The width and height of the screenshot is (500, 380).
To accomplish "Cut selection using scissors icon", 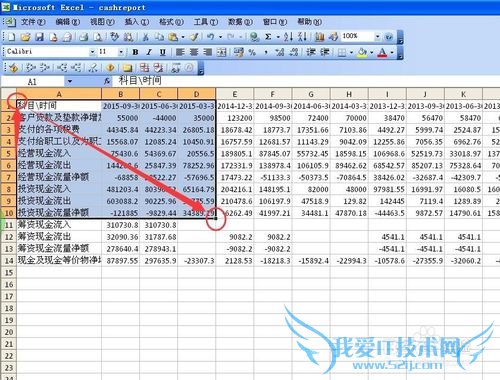I will click(146, 37).
